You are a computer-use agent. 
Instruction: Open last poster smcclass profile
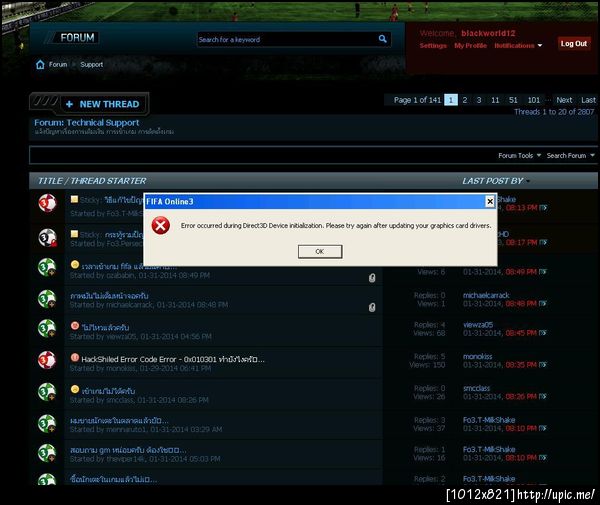[x=476, y=388]
